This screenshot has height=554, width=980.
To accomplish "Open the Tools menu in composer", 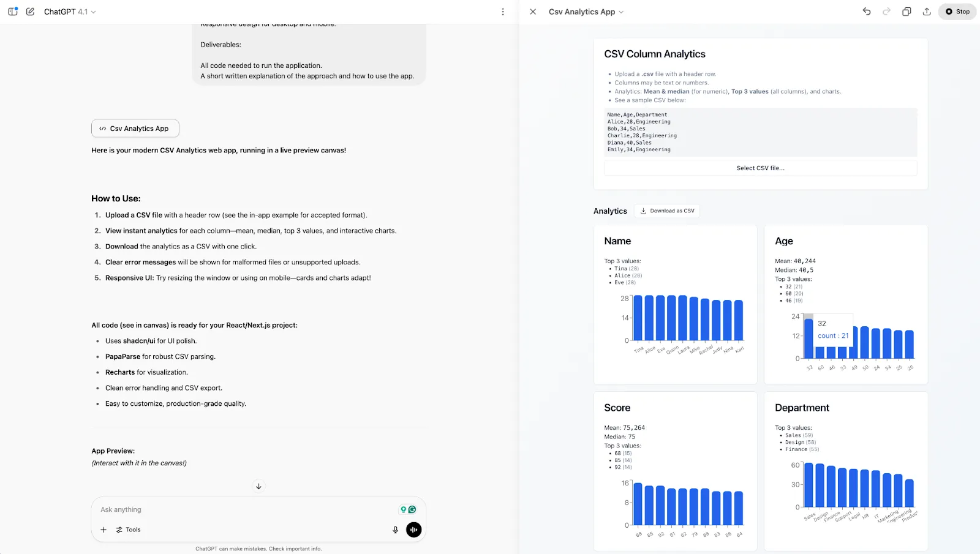I will pyautogui.click(x=129, y=530).
